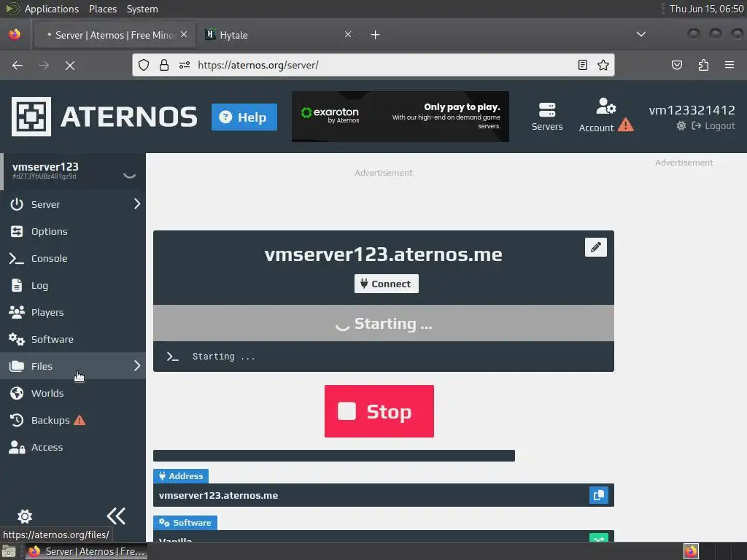Click the pencil edit address icon
The image size is (747, 560).
pyautogui.click(x=595, y=247)
